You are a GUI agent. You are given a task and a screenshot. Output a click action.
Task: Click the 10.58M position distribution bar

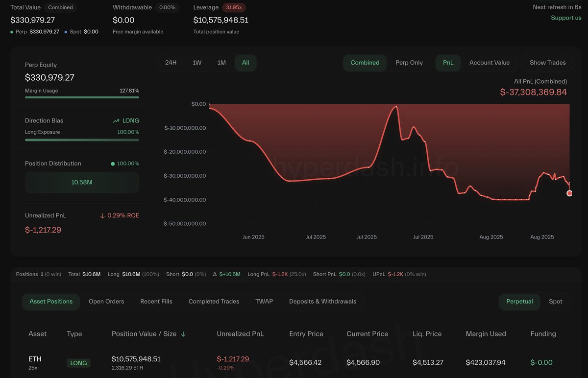click(x=82, y=182)
